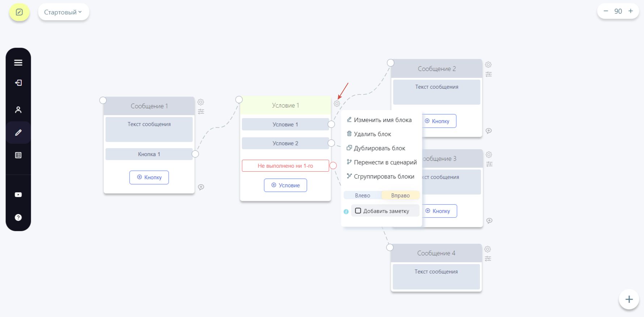Expand the Стартовый scenario dropdown
The image size is (644, 317).
coord(63,12)
